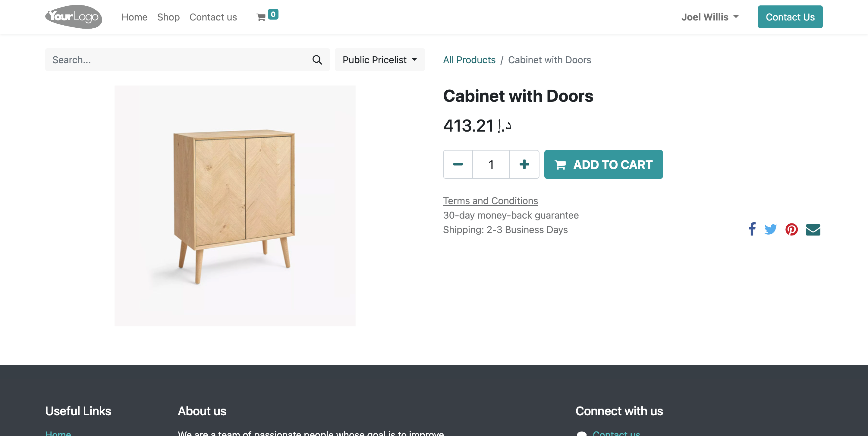The width and height of the screenshot is (868, 436).
Task: Select Contact us in the navbar
Action: pos(213,17)
